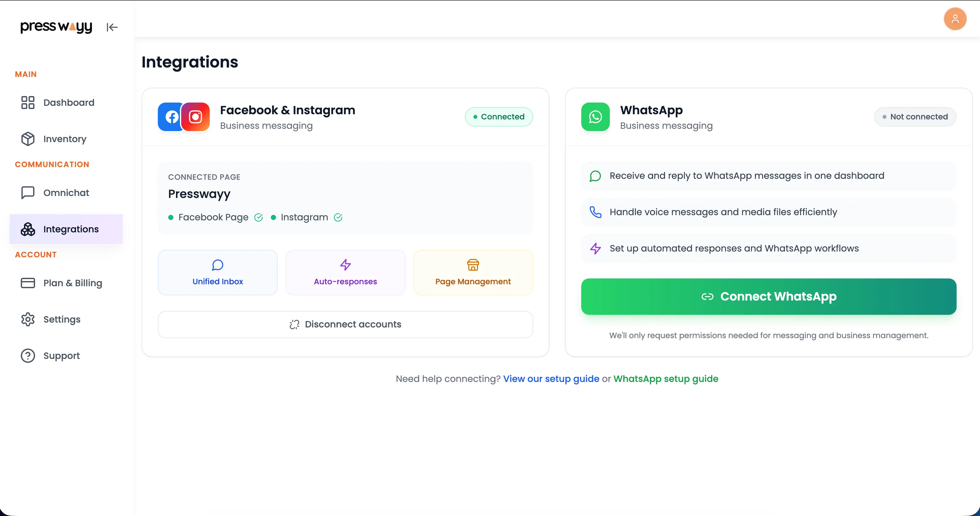
Task: Click the Facebook Page verified checkmark icon
Action: click(259, 217)
